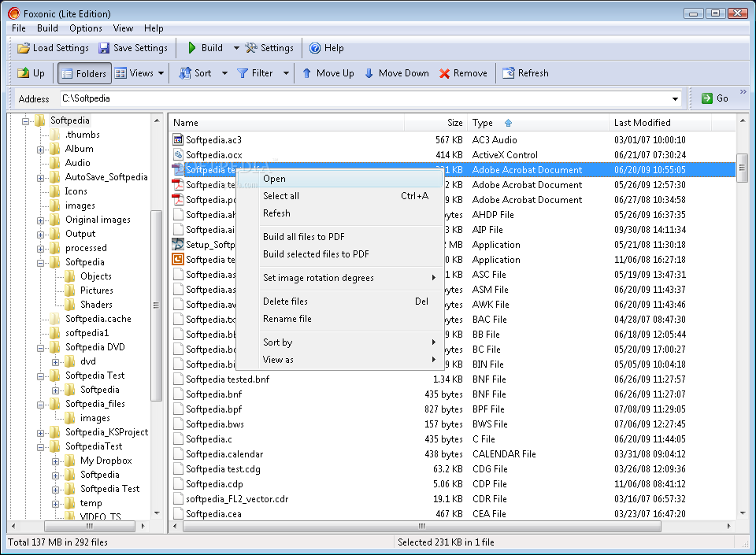Click the Address input field

(x=365, y=98)
